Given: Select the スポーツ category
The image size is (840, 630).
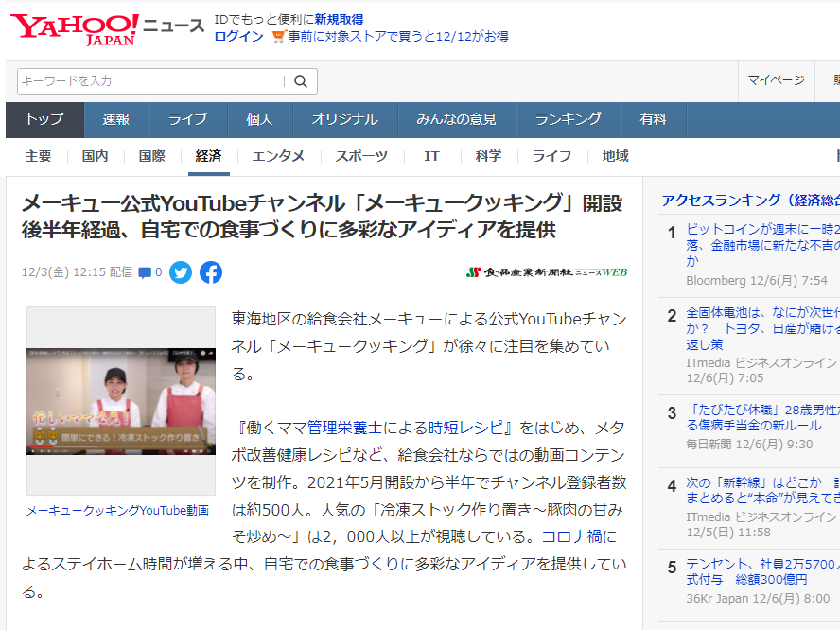Looking at the screenshot, I should [x=361, y=156].
